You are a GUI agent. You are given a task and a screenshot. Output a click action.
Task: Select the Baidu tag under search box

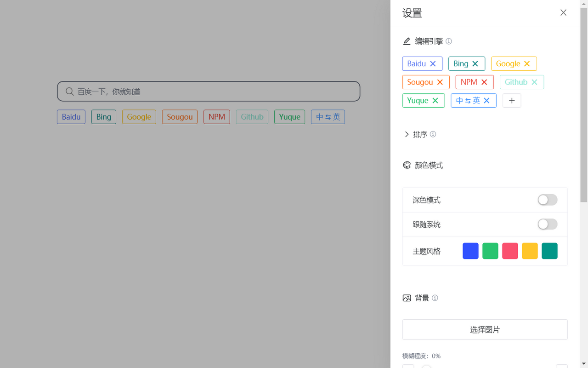71,117
